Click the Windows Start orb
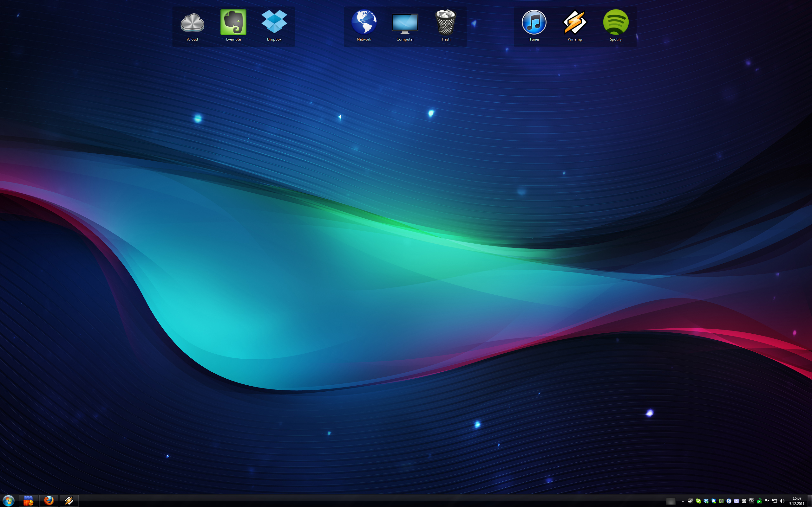 click(8, 501)
